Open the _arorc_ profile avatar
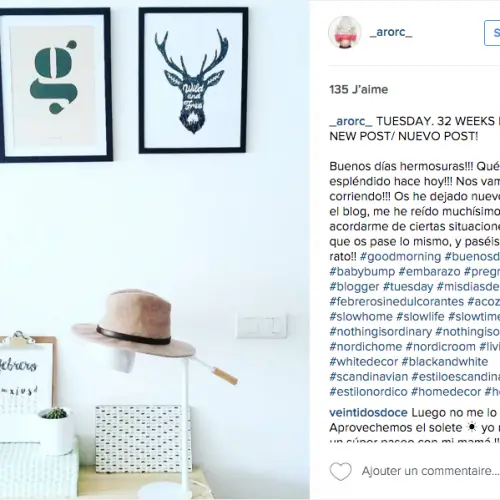 [345, 33]
